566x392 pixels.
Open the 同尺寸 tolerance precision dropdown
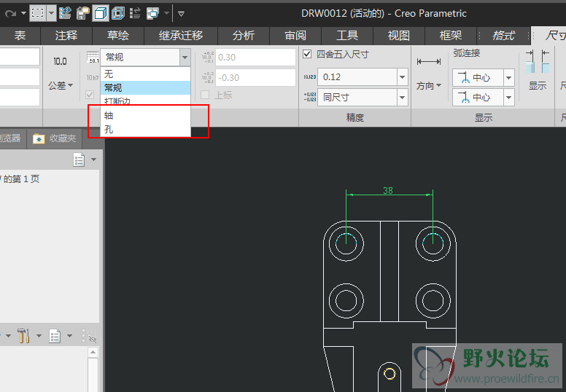pos(402,98)
